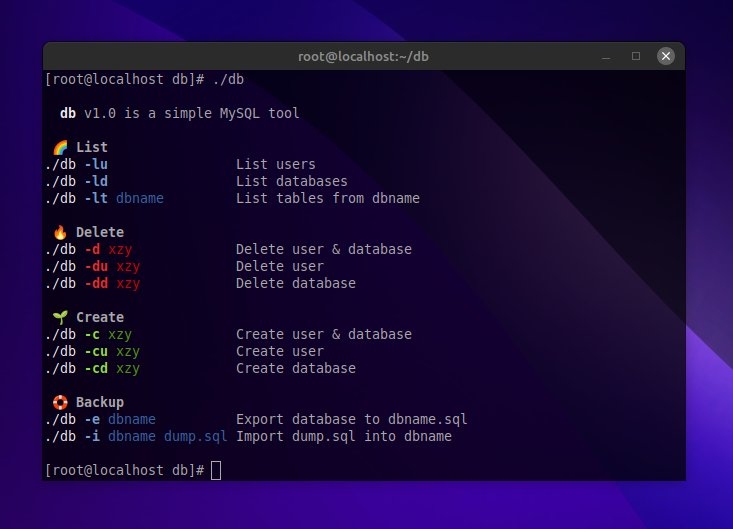Place cursor at the empty bottom prompt
The image size is (733, 529).
[216, 470]
